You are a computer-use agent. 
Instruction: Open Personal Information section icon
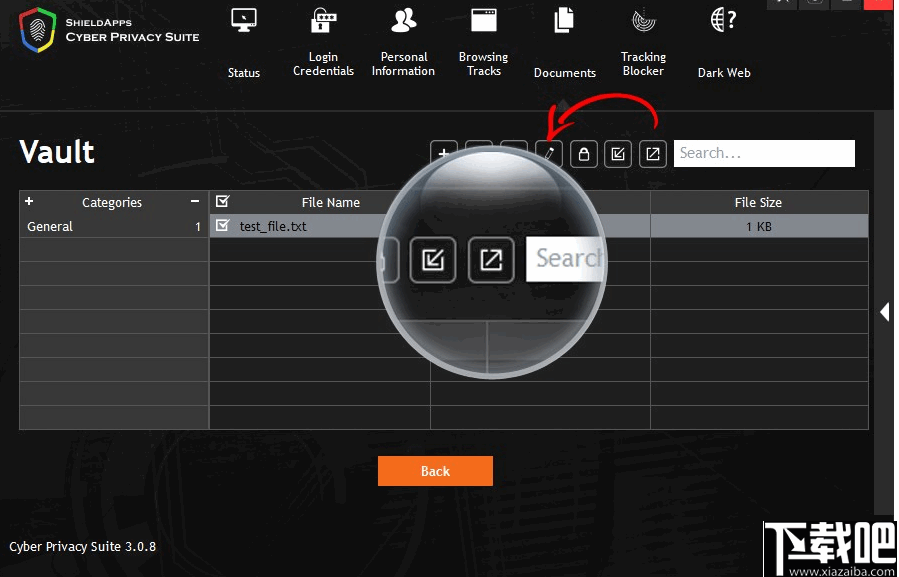coord(403,20)
